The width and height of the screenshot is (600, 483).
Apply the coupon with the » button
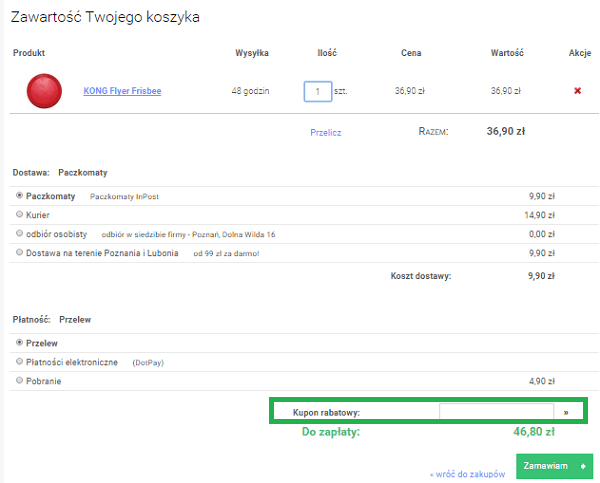point(566,411)
